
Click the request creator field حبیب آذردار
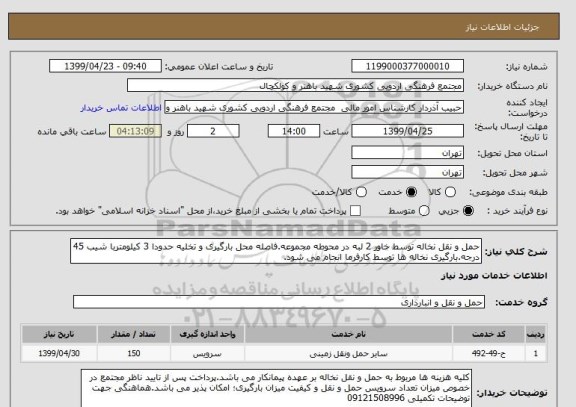coord(314,108)
